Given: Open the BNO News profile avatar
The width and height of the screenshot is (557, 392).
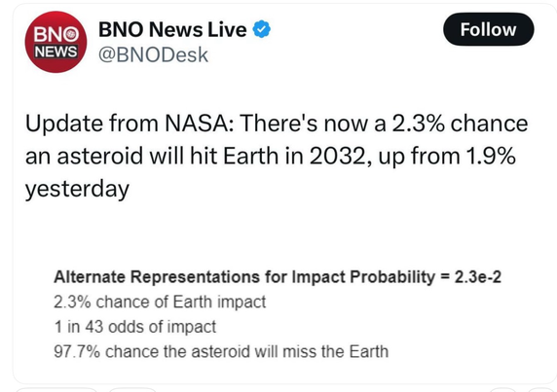Looking at the screenshot, I should [56, 42].
